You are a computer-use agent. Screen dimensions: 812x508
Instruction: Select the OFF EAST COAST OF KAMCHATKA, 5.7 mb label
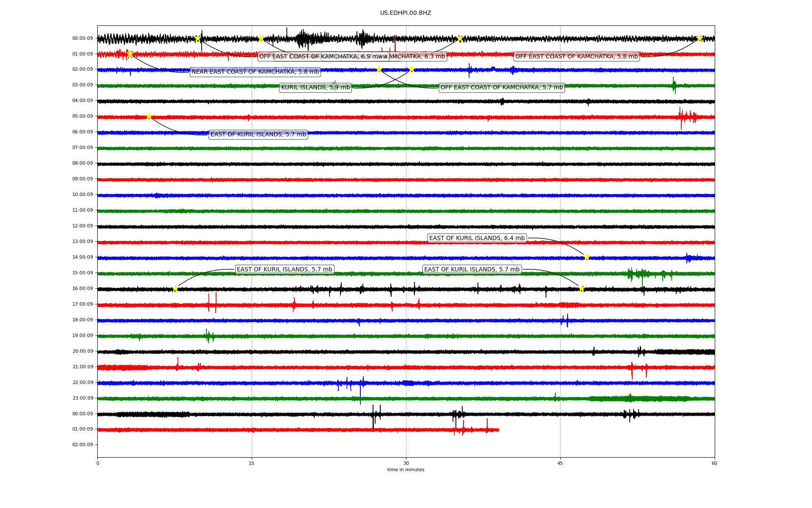tap(502, 88)
